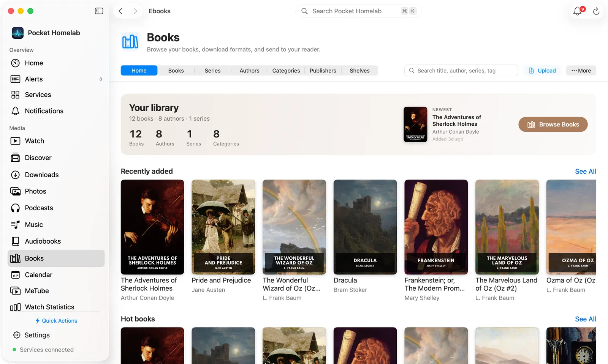Image resolution: width=608 pixels, height=364 pixels.
Task: Open the More options menu
Action: click(x=581, y=71)
